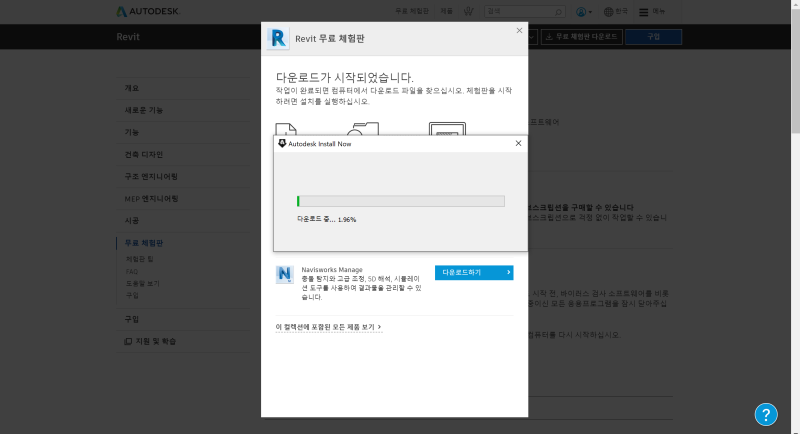
Task: Open the shopping cart icon
Action: [x=468, y=11]
